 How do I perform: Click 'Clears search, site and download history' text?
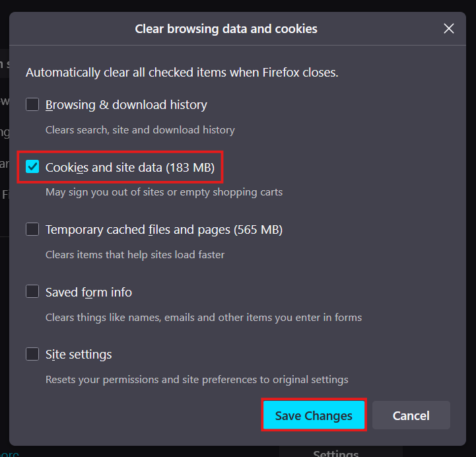pos(140,130)
